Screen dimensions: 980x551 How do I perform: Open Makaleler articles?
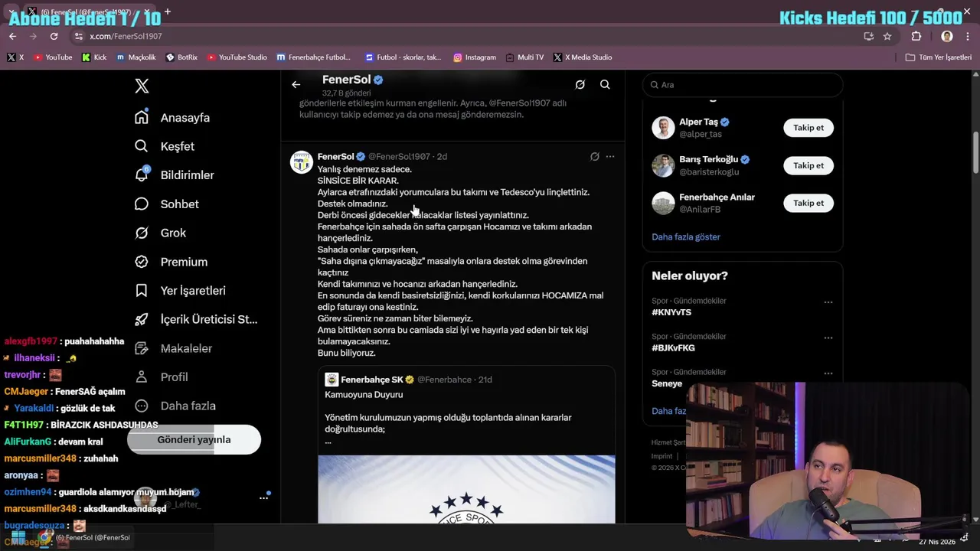[x=174, y=348]
